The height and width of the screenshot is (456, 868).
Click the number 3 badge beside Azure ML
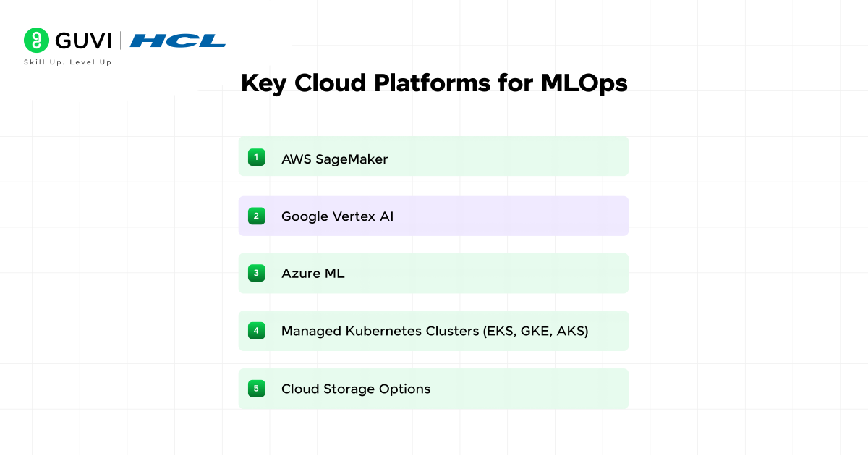[x=257, y=273]
